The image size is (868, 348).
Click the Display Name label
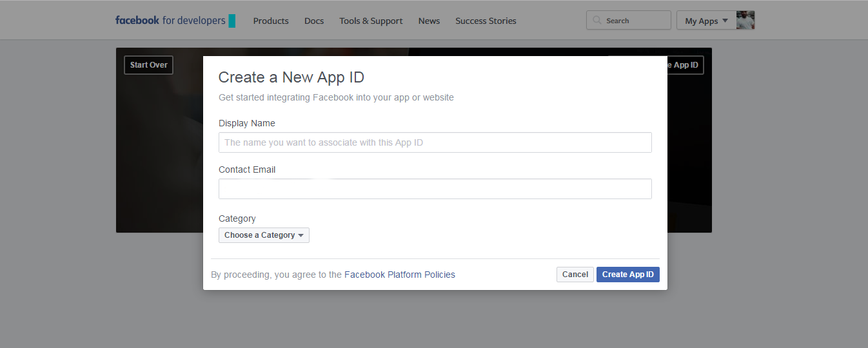[247, 123]
